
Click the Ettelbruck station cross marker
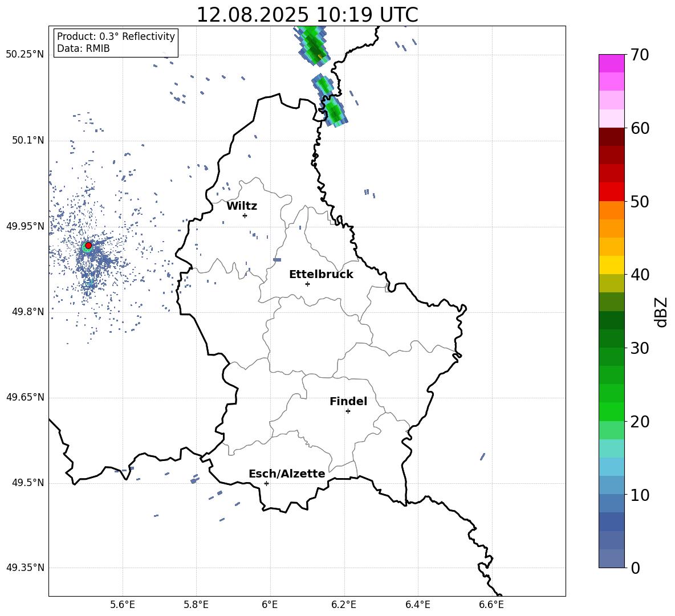point(307,284)
